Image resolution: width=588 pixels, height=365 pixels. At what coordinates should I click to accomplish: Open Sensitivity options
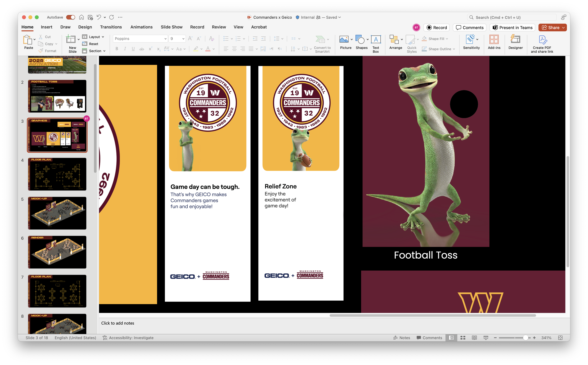(471, 43)
